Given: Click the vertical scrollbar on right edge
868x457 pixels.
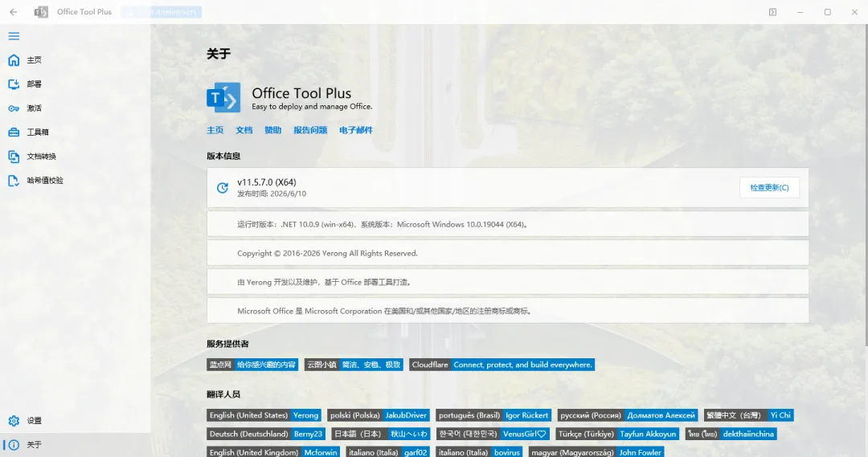Looking at the screenshot, I should click(x=866, y=186).
